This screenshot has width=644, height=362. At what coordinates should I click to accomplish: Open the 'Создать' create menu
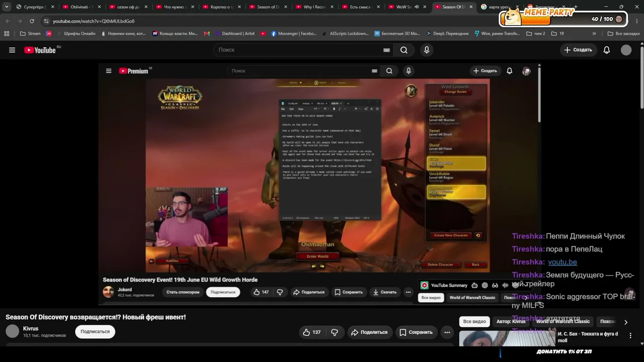(x=578, y=50)
